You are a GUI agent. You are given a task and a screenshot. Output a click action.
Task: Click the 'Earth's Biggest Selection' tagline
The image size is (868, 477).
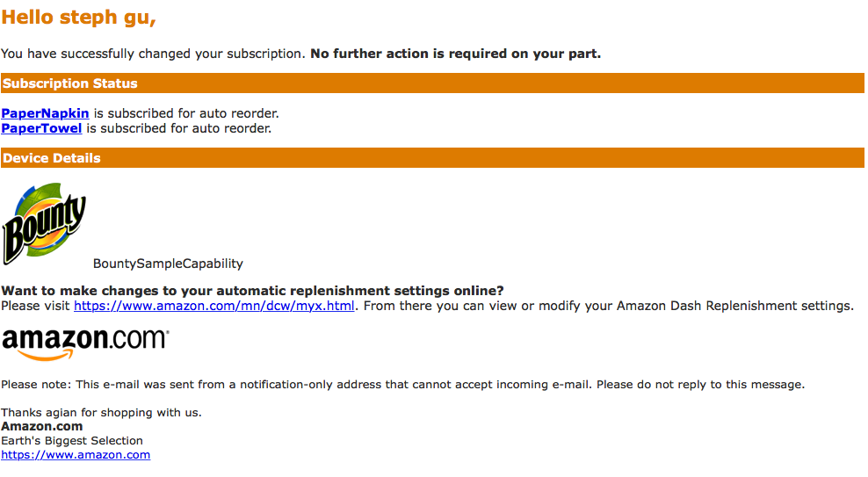click(72, 440)
